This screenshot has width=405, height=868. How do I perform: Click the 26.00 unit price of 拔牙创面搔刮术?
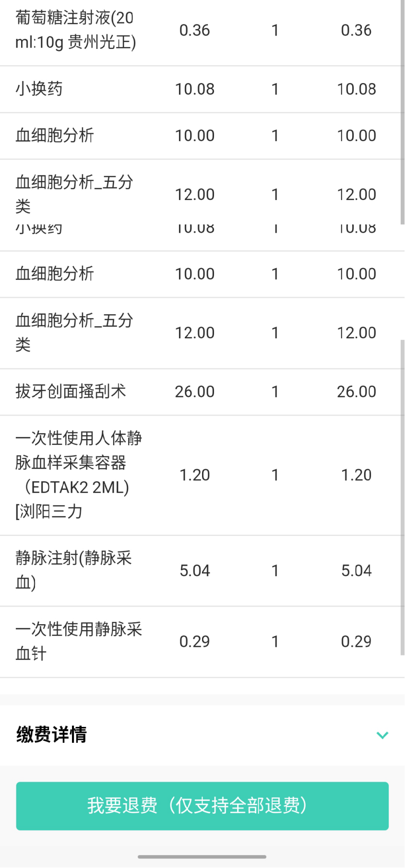(194, 392)
